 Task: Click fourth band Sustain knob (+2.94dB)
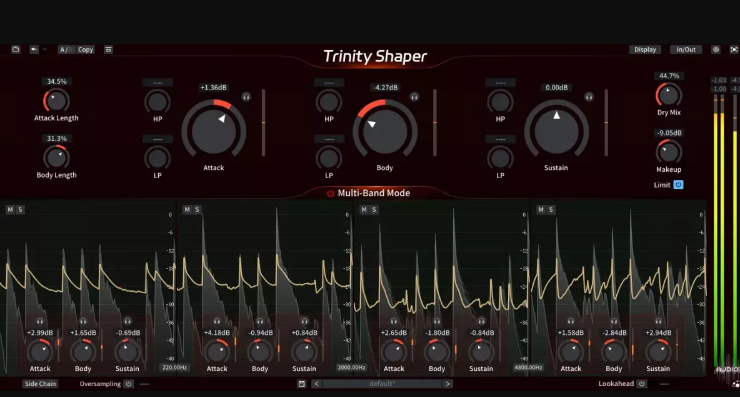click(x=658, y=351)
